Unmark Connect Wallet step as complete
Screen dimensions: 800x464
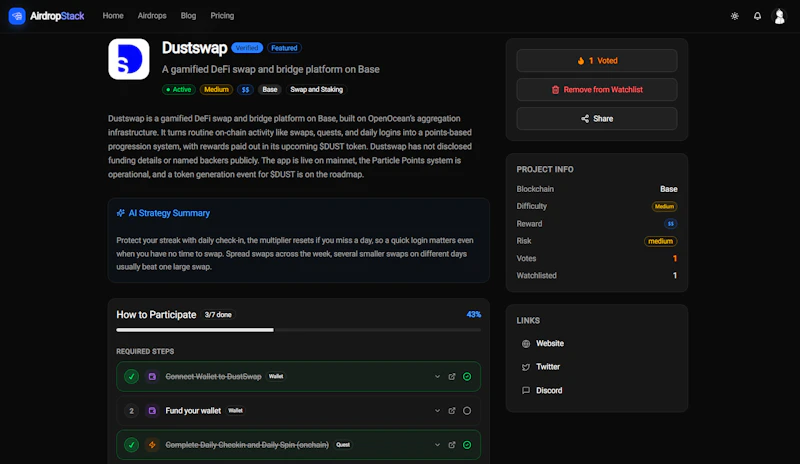point(467,377)
